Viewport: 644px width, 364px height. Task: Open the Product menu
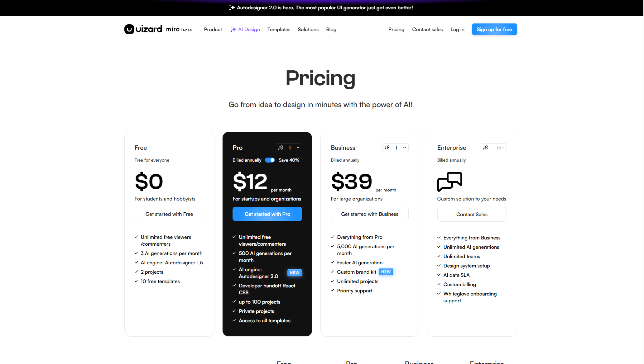213,29
